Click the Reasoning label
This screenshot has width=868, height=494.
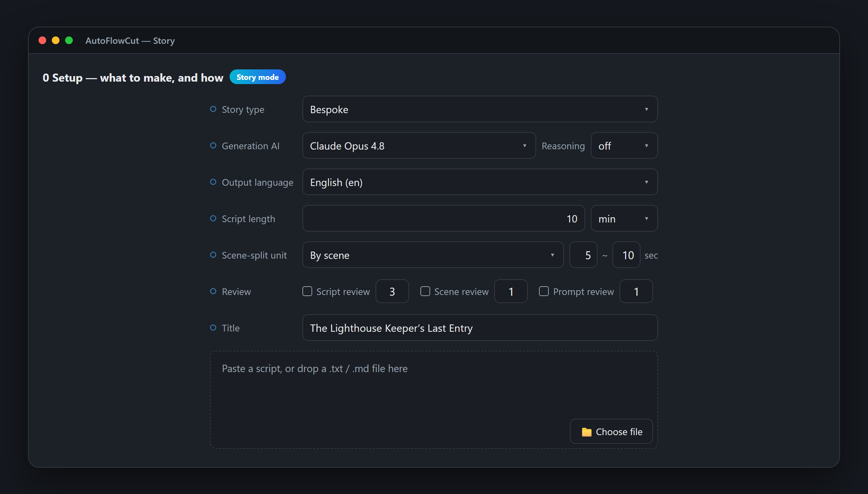click(x=563, y=146)
